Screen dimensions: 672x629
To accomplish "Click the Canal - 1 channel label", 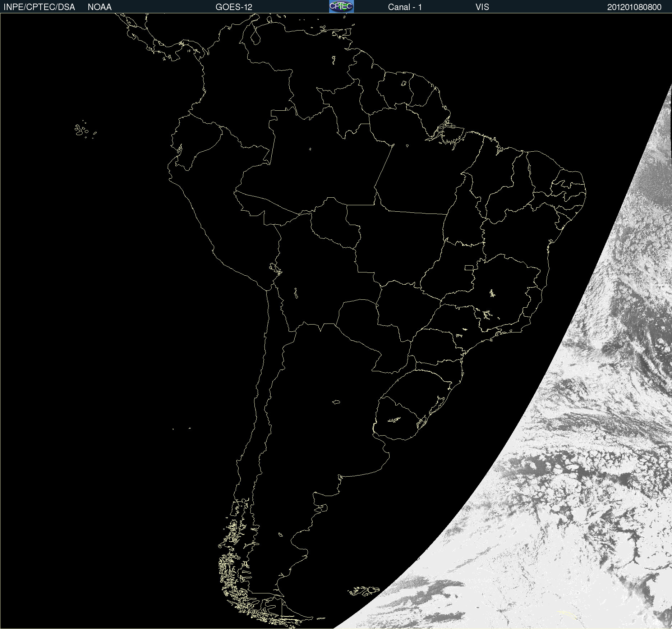I will pos(405,7).
